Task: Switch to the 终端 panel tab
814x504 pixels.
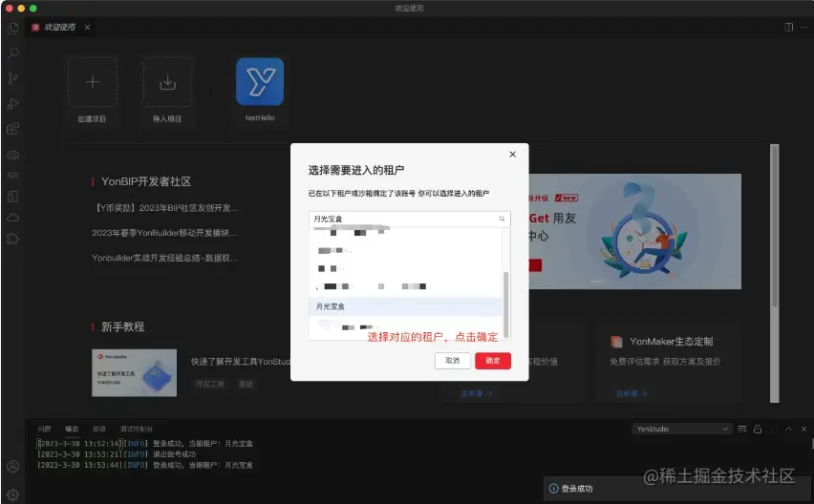Action: 98,429
